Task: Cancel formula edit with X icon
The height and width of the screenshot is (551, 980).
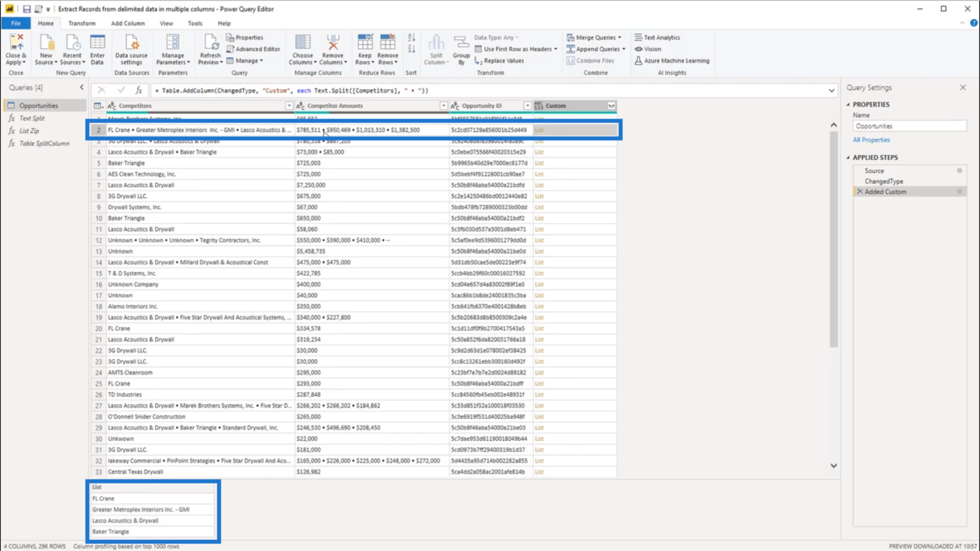Action: pos(101,90)
